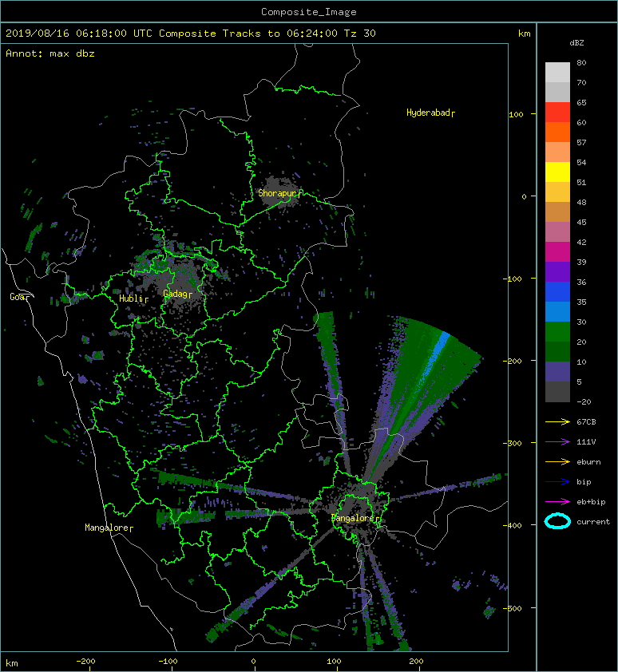Select the -20 value on the dBZ scale
Screen dimensions: 618x672
coord(584,402)
